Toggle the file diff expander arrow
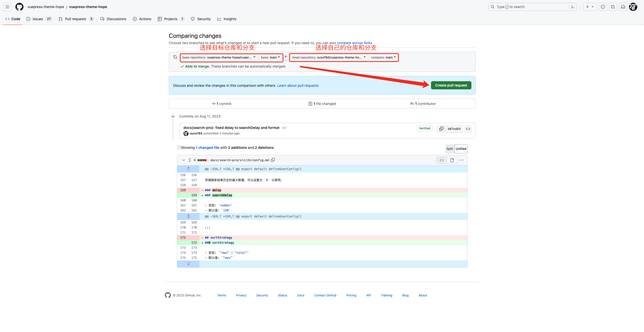This screenshot has height=332, width=644. pyautogui.click(x=183, y=160)
